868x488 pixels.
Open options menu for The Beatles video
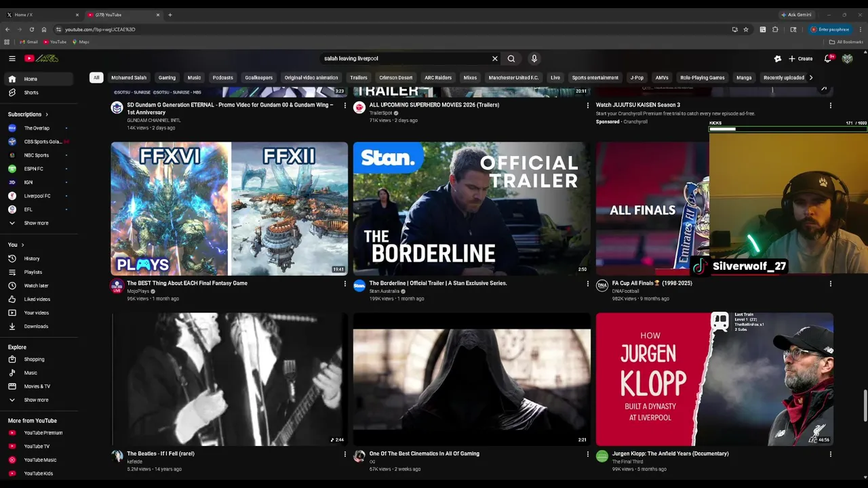click(344, 454)
